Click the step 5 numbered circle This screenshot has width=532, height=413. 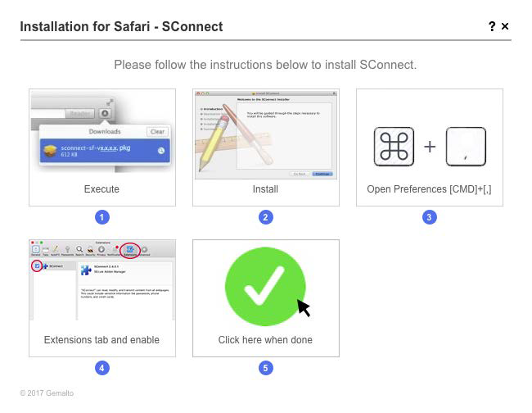click(x=266, y=368)
